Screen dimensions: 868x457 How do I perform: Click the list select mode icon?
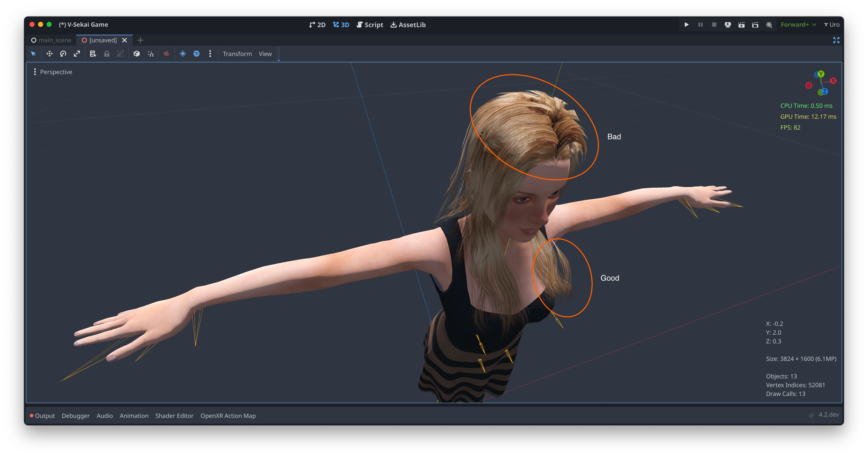coord(93,54)
